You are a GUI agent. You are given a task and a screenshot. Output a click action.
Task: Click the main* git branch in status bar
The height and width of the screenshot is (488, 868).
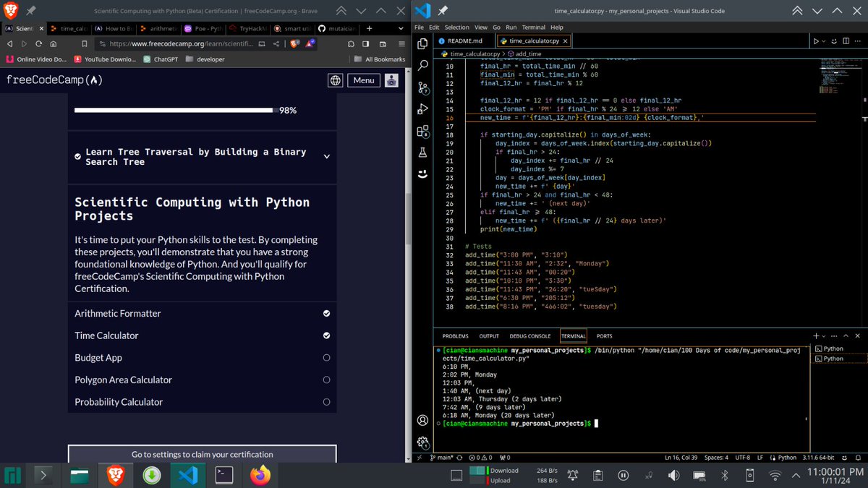(443, 458)
